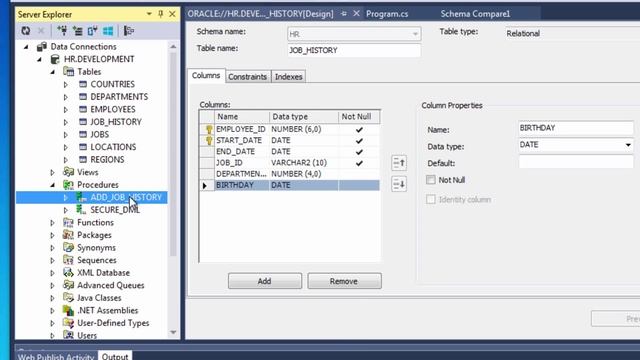Click the Windows Azure toolbar icon
This screenshot has width=640, height=360.
108,31
